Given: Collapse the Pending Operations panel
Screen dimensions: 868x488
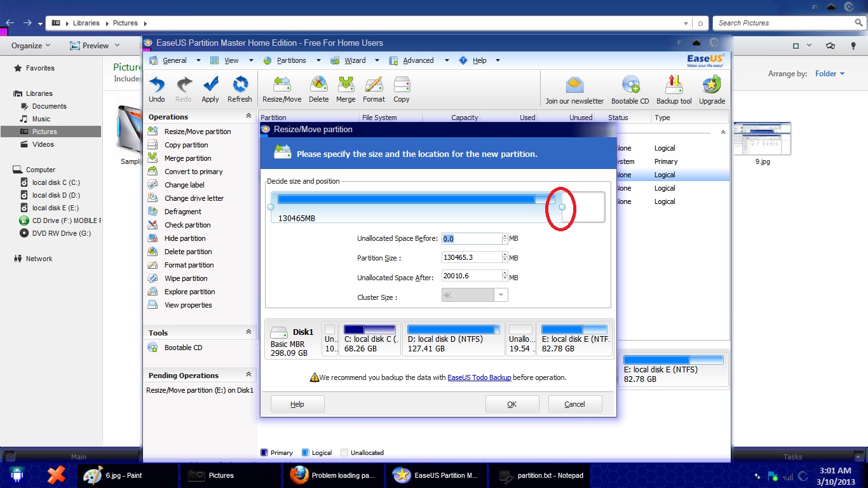Looking at the screenshot, I should point(248,375).
